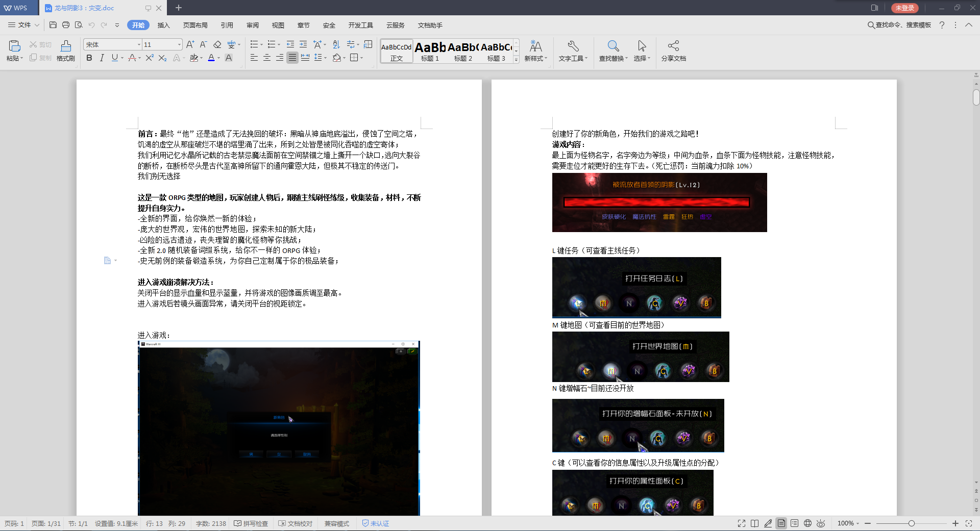Click the Format Painter (格式刷) icon
This screenshot has height=531, width=980.
pos(66,46)
